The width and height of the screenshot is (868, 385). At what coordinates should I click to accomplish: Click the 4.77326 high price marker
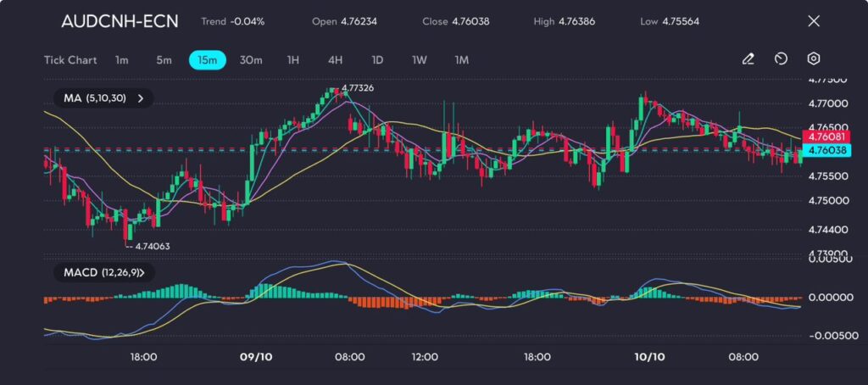357,88
